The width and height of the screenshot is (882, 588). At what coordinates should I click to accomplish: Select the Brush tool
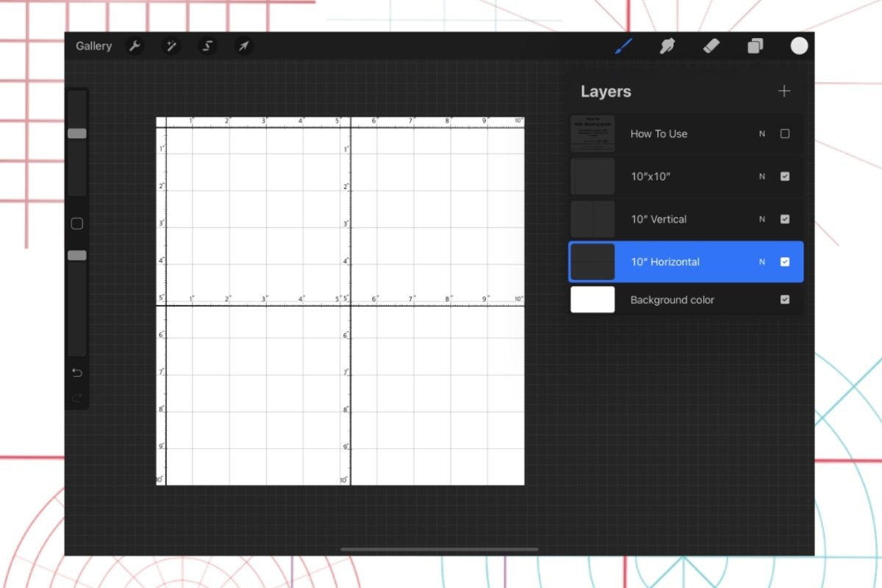pos(623,46)
